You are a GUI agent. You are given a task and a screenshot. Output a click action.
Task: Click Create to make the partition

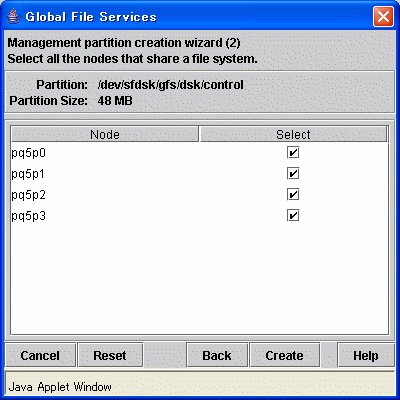(x=285, y=355)
